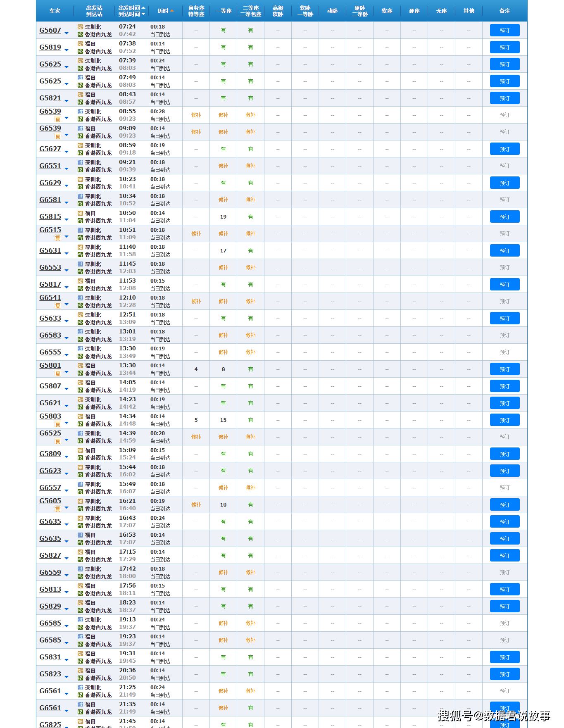This screenshot has height=728, width=564.
Task: Click origin station icon beside 深圳北 in G5607 row
Action: [x=81, y=27]
